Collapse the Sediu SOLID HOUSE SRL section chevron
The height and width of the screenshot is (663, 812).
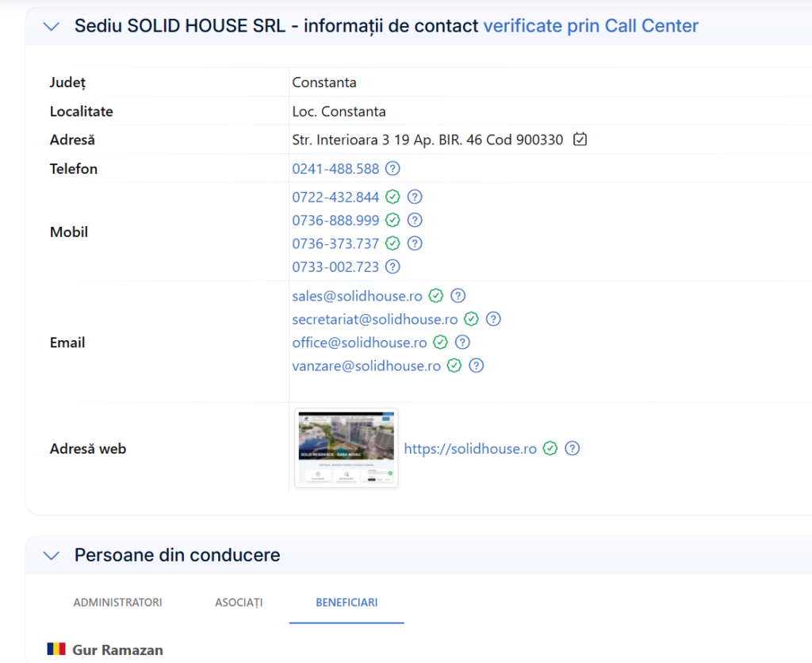click(52, 26)
